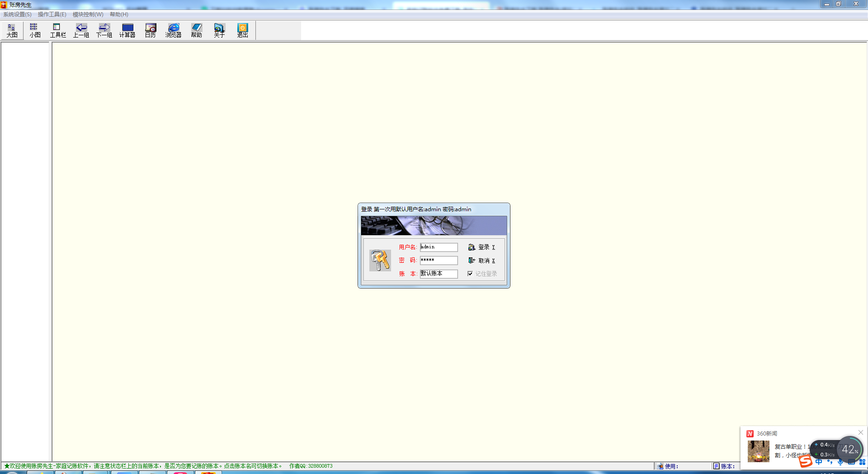This screenshot has width=868, height=474.
Task: Open the 帮助(H) menu
Action: tap(119, 14)
